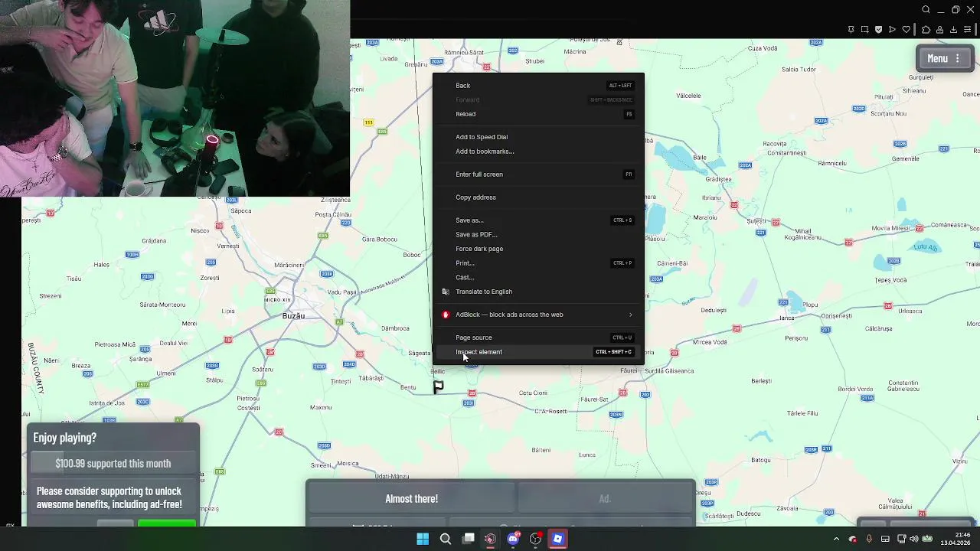Click the Ad. button
Image resolution: width=980 pixels, height=551 pixels.
pos(605,499)
